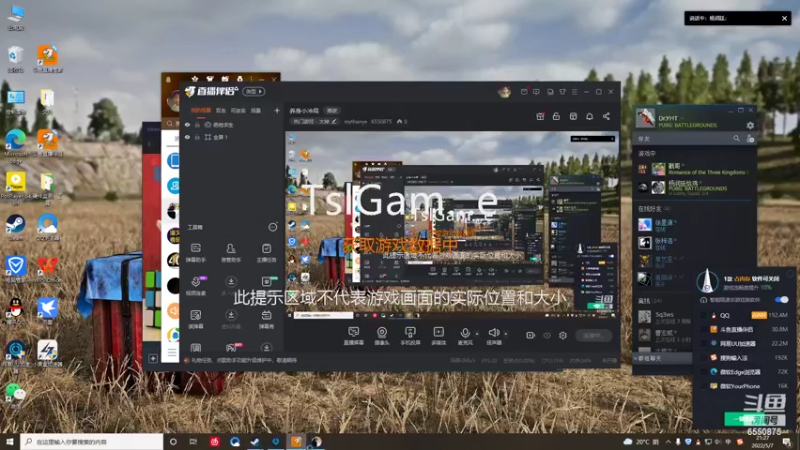The width and height of the screenshot is (800, 450).
Task: Select the first orange scene tab
Action: [201, 110]
